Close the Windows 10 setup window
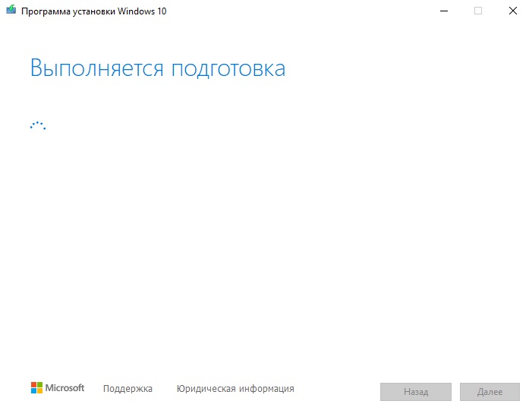This screenshot has height=420, width=529. point(513,11)
